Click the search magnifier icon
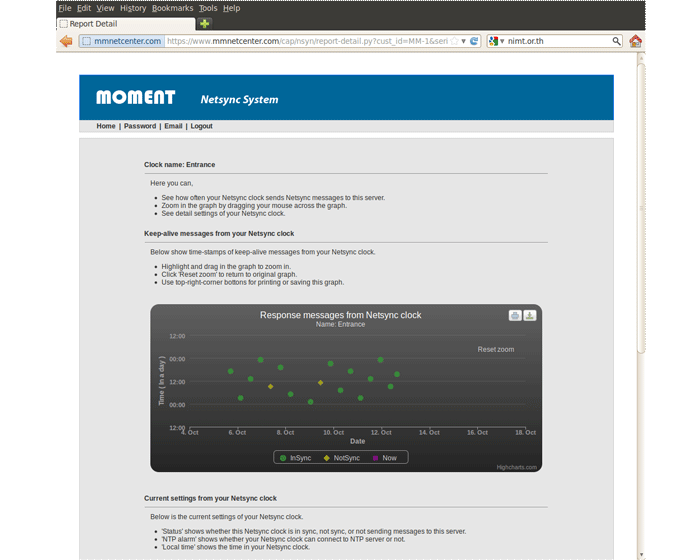The image size is (700, 560). coord(616,41)
